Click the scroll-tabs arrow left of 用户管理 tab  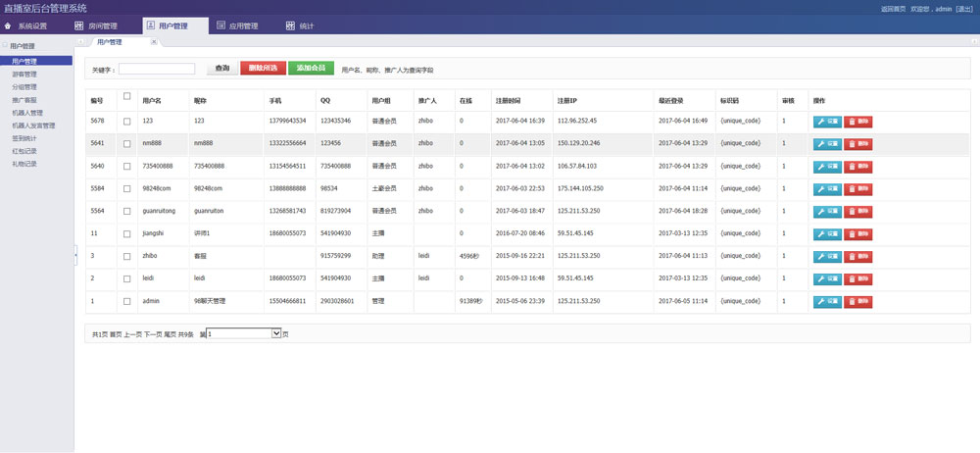tap(82, 42)
